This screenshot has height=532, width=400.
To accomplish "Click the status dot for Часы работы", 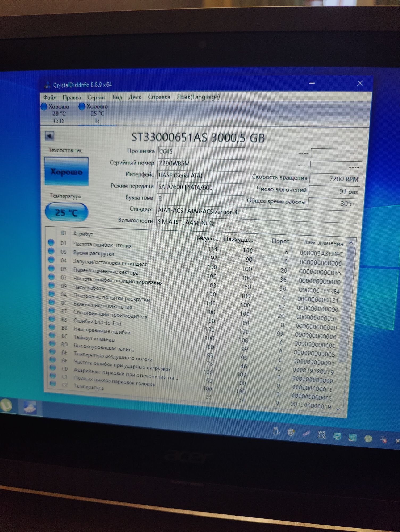I will pyautogui.click(x=52, y=285).
